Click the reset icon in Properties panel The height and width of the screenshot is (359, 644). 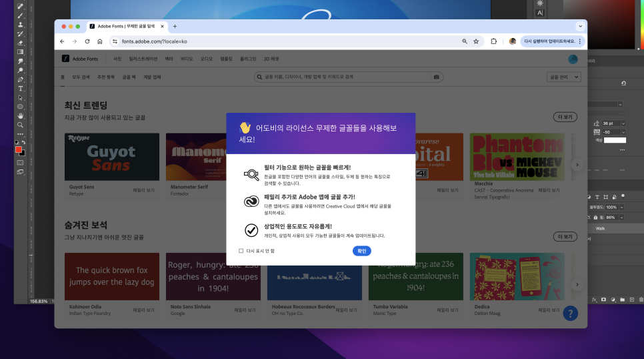623,83
